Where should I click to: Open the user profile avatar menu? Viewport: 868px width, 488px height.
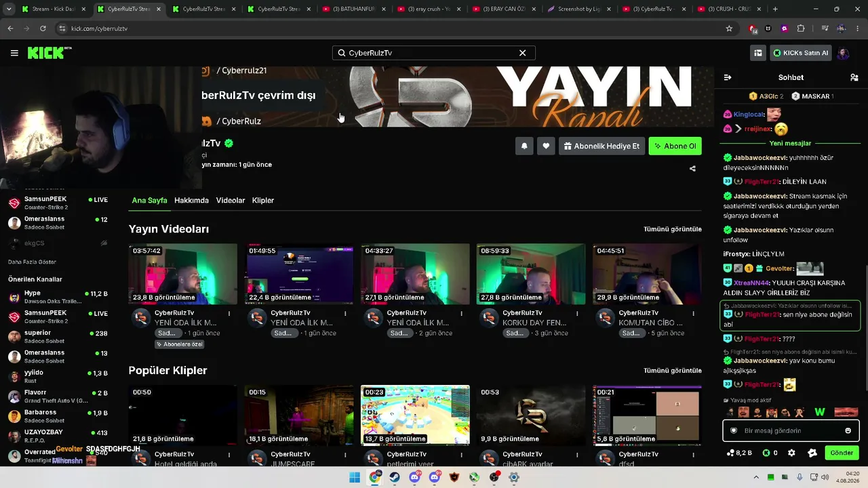(843, 53)
